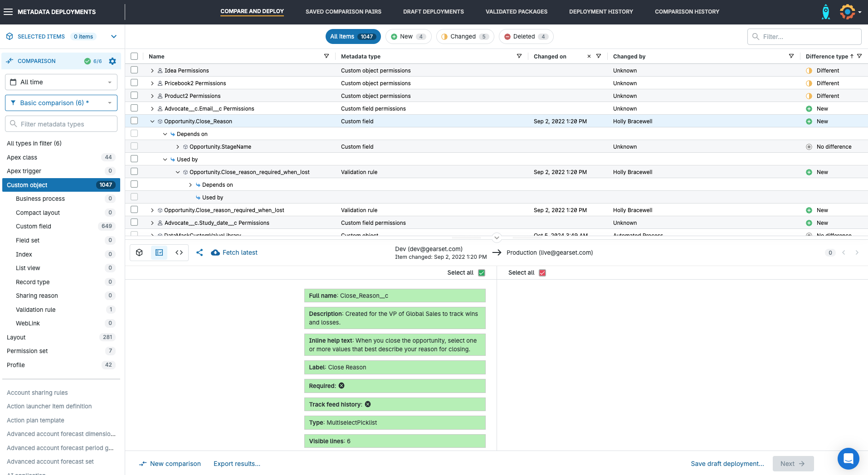Click the Fetch latest button
Viewport: 868px width, 475px height.
[x=234, y=252]
